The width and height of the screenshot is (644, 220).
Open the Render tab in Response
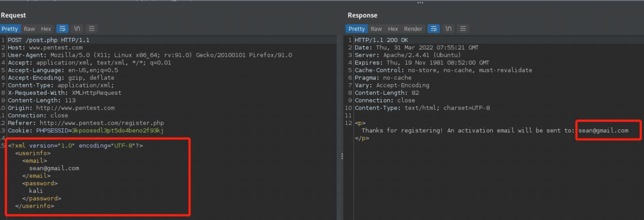point(413,29)
